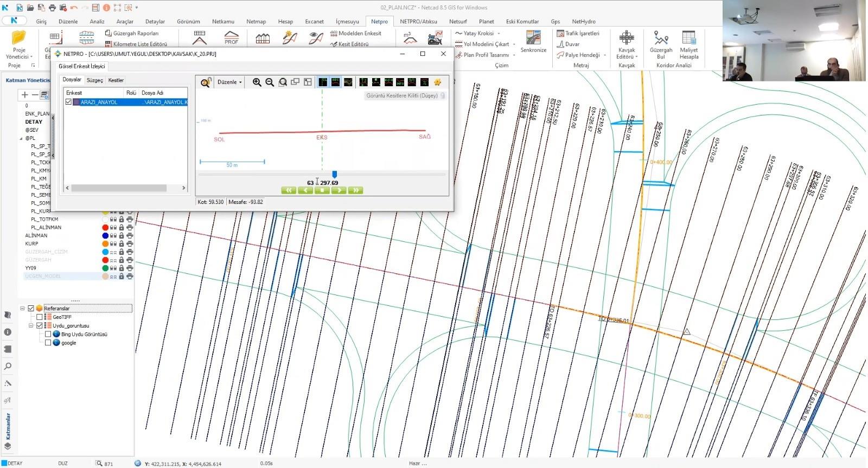The width and height of the screenshot is (868, 468).
Task: Open the Kesitler tab
Action: (x=116, y=80)
